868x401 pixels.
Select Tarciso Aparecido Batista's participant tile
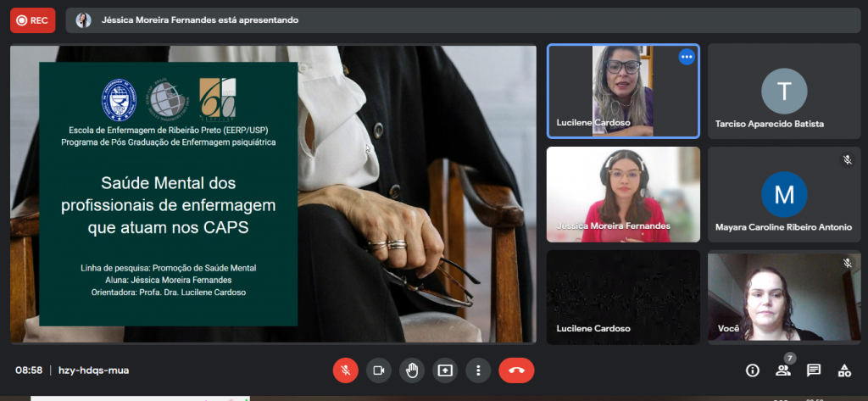point(784,91)
